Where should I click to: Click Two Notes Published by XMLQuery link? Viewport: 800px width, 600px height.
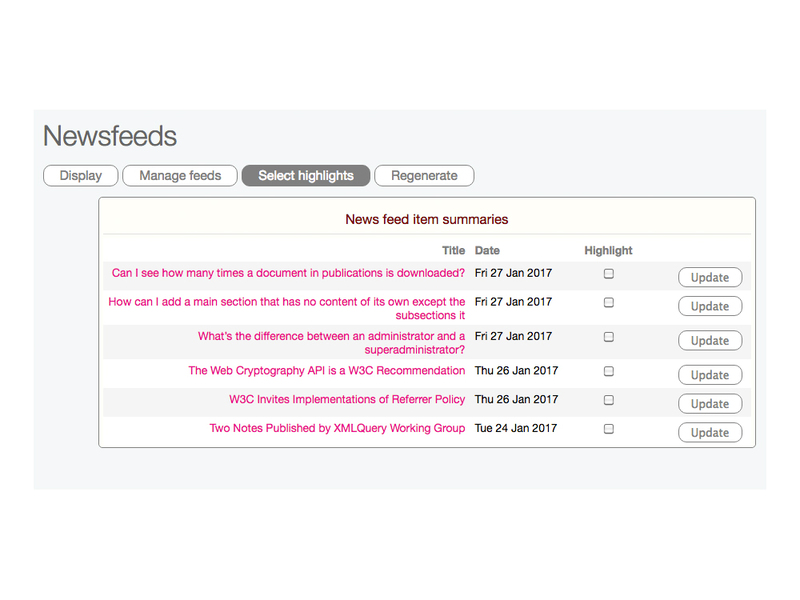(337, 429)
